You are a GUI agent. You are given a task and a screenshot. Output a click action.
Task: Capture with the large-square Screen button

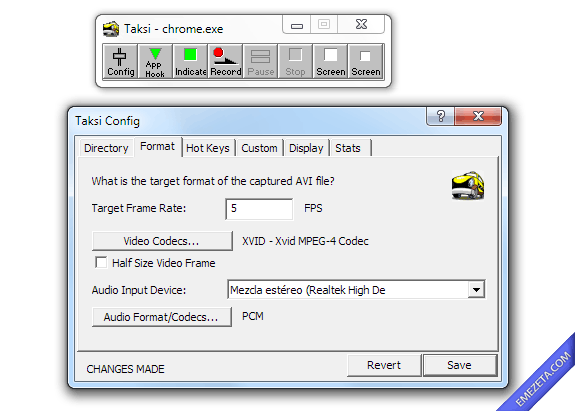[330, 61]
